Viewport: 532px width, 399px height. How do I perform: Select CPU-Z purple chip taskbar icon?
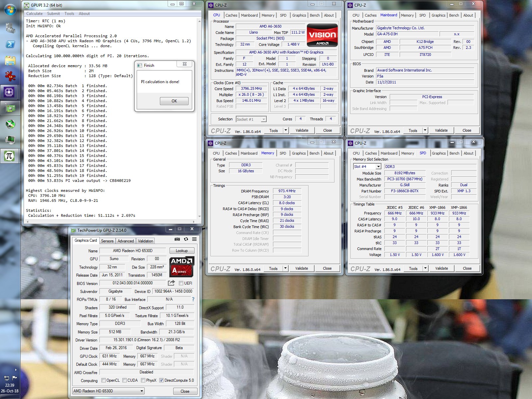tap(10, 92)
